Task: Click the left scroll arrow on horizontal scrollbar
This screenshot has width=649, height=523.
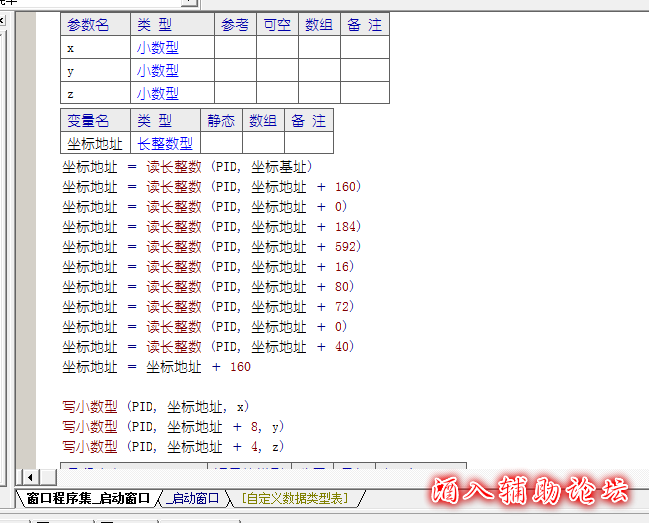Action: coord(29,476)
